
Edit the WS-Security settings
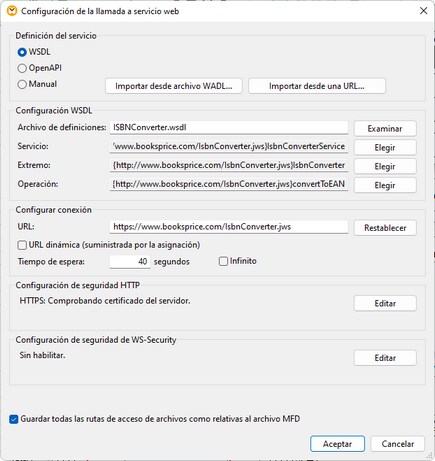[x=385, y=358]
